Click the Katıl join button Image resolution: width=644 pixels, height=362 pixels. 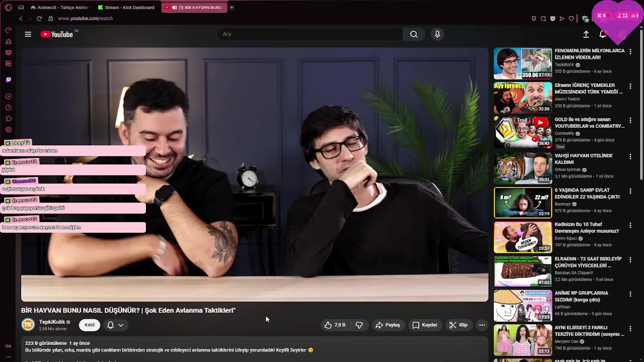[x=90, y=325]
